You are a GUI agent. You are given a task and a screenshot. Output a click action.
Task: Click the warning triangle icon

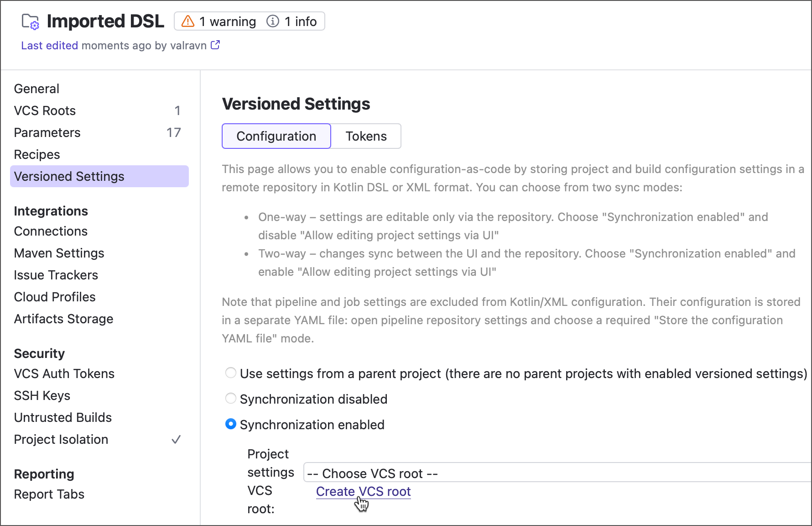(x=188, y=21)
